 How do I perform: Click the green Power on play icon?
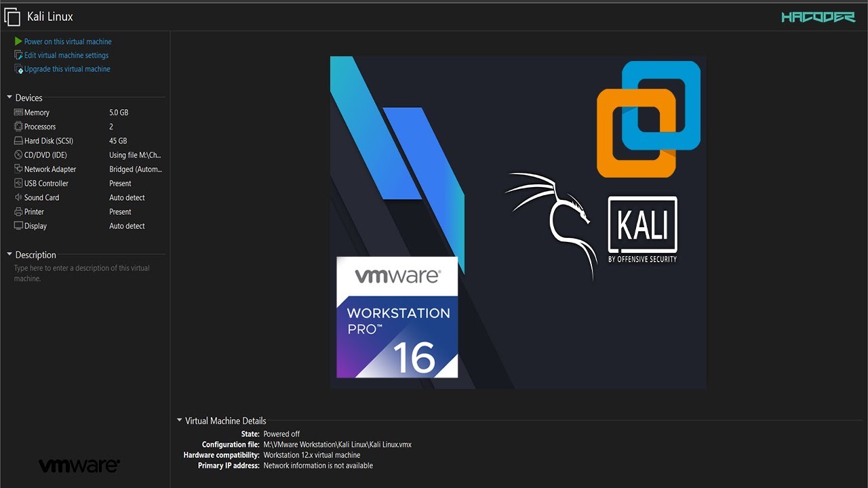click(18, 41)
